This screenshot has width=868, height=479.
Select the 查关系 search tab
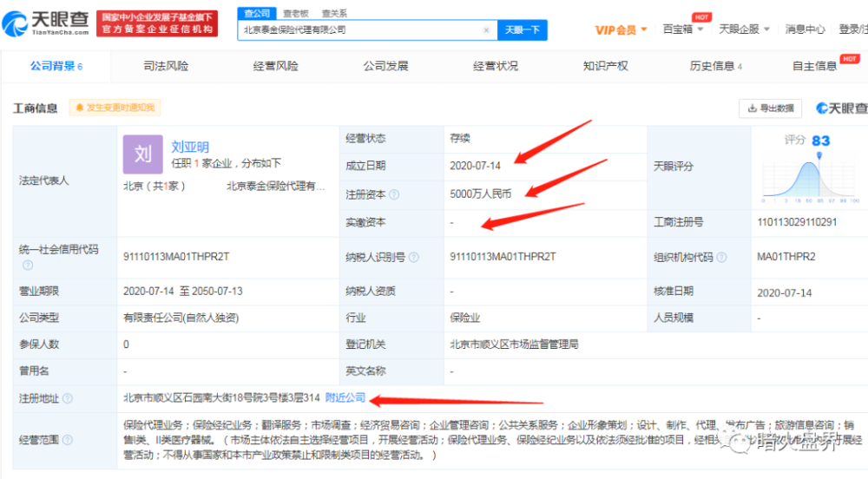point(334,13)
